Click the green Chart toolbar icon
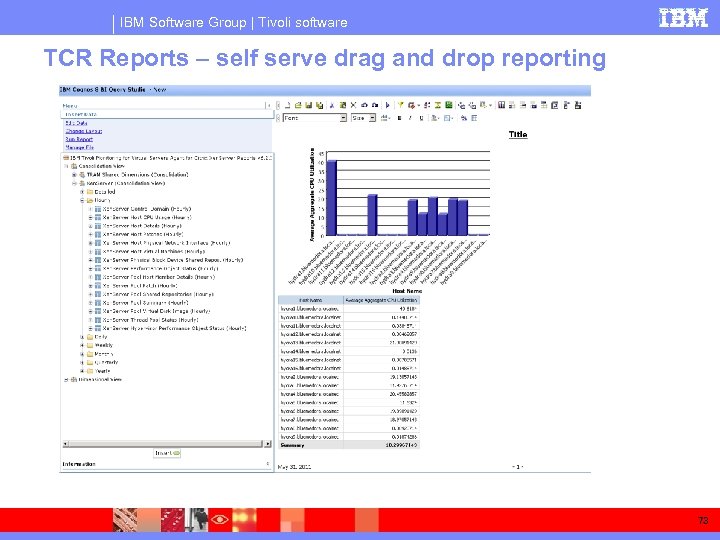The image size is (720, 540). coord(449,105)
